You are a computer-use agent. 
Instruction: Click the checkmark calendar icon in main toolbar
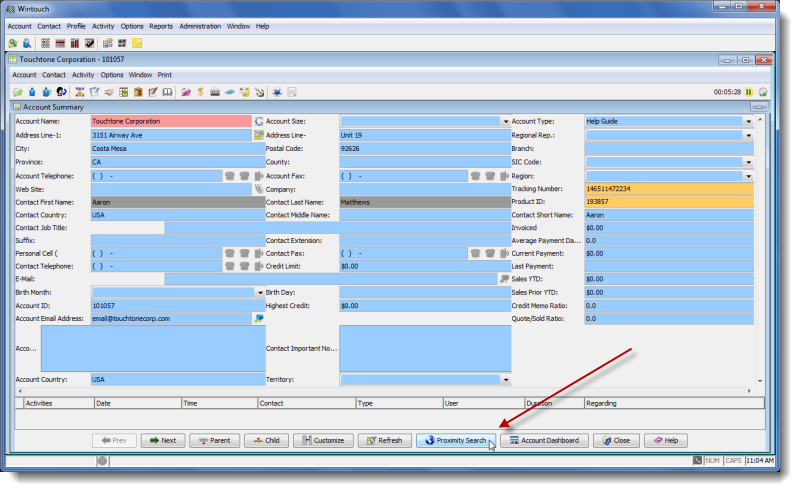point(90,43)
